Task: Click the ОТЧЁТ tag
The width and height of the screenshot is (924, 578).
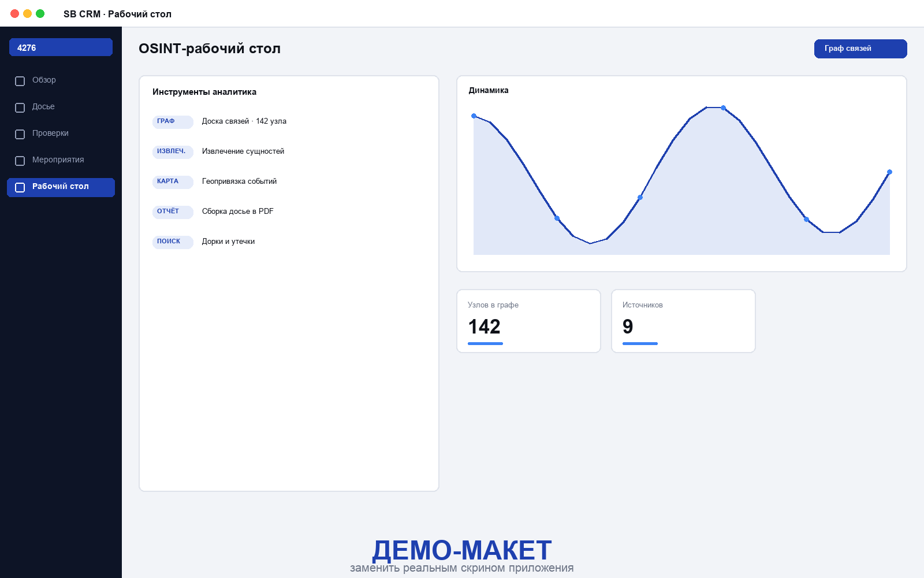Action: (x=173, y=212)
